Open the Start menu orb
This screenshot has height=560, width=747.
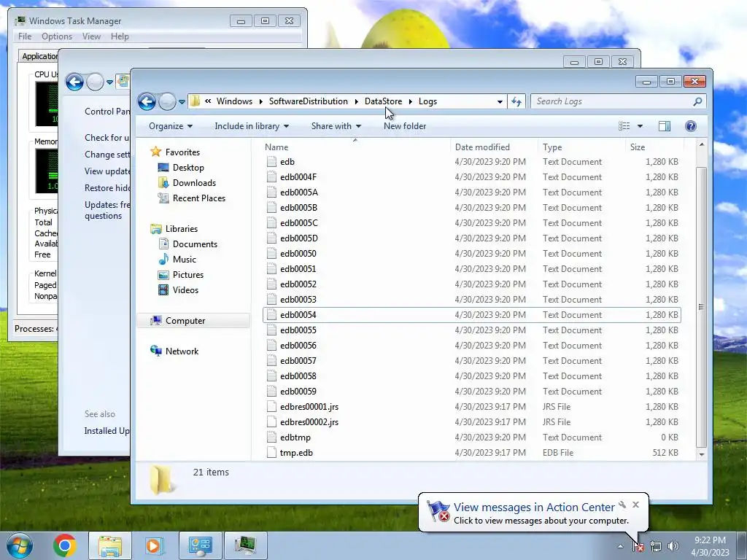(20, 545)
